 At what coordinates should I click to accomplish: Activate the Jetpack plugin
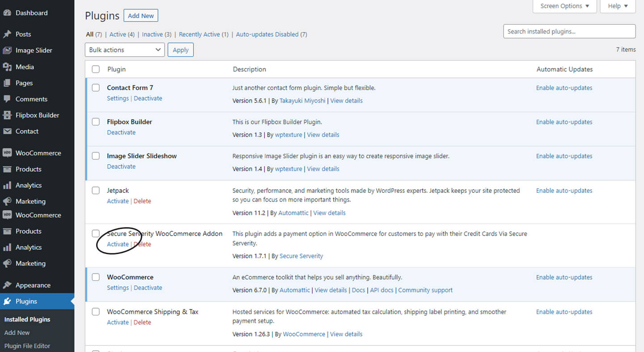(118, 201)
